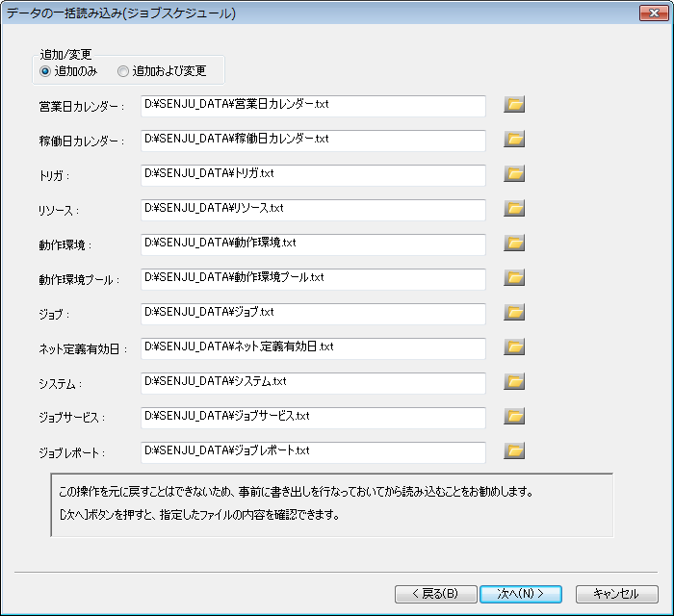Click folder icon beside 動作環境 field

click(514, 244)
